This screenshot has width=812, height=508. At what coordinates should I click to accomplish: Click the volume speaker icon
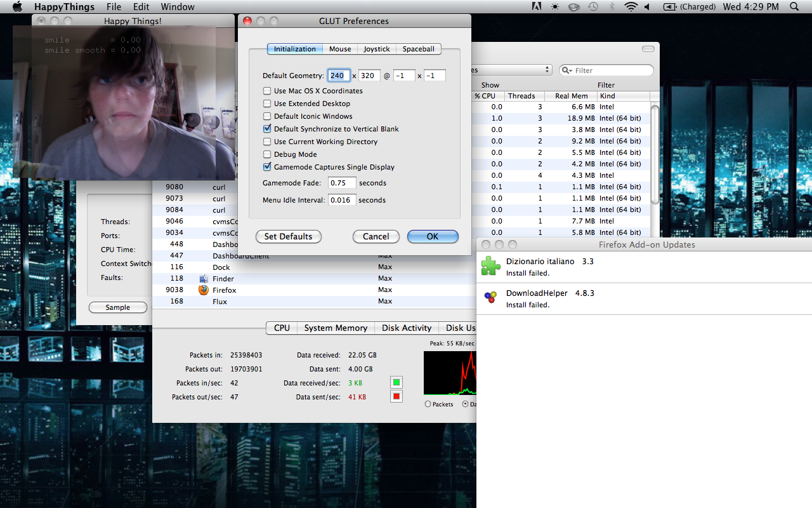(647, 7)
